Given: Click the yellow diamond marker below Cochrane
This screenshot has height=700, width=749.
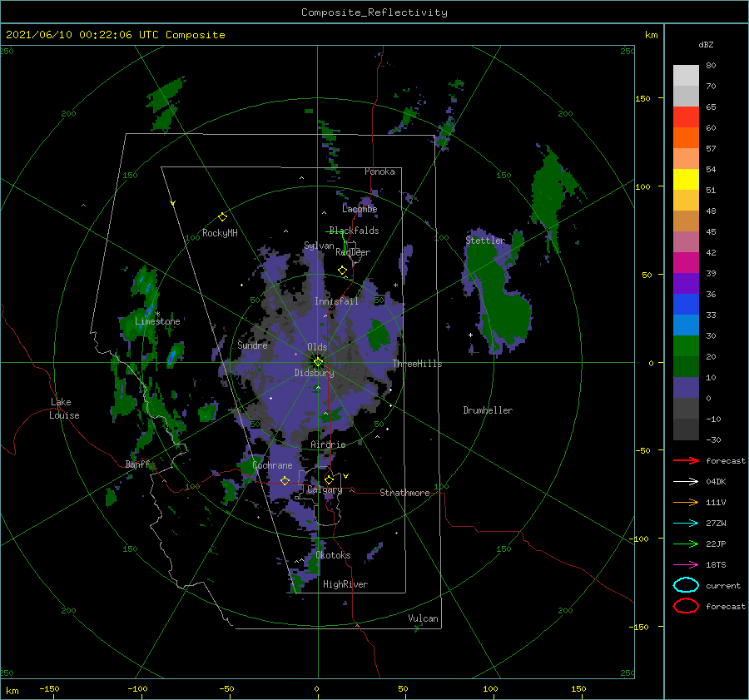Looking at the screenshot, I should [285, 480].
